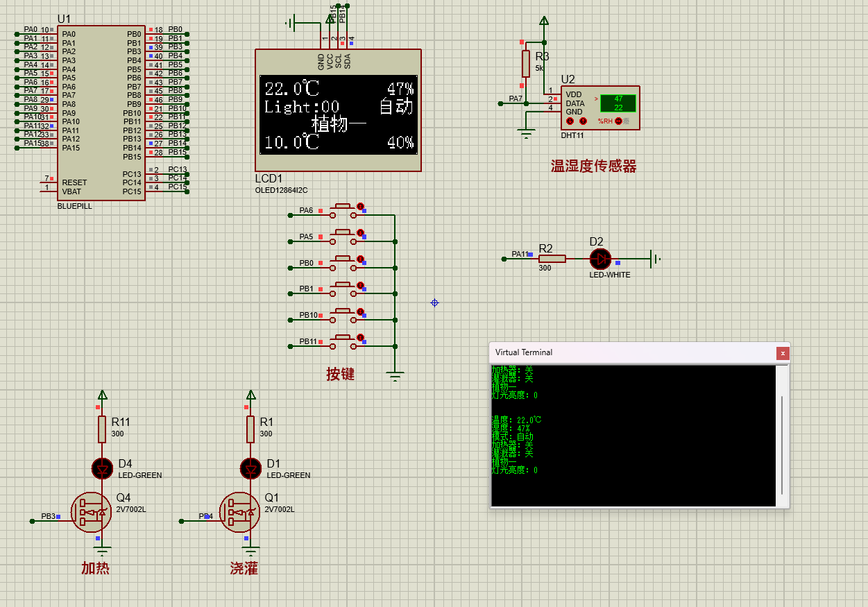The image size is (868, 607).
Task: Click the Virtual Terminal scrollbar
Action: coord(782,444)
